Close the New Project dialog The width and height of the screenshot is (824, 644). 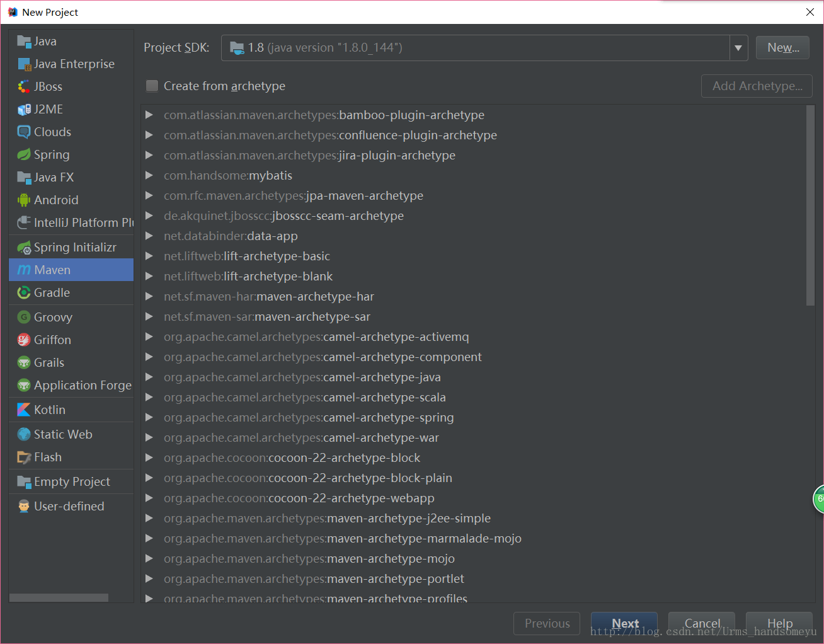click(810, 12)
